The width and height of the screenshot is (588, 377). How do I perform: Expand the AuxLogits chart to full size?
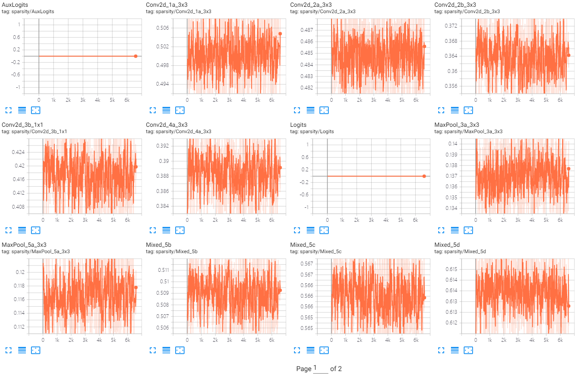click(x=8, y=110)
